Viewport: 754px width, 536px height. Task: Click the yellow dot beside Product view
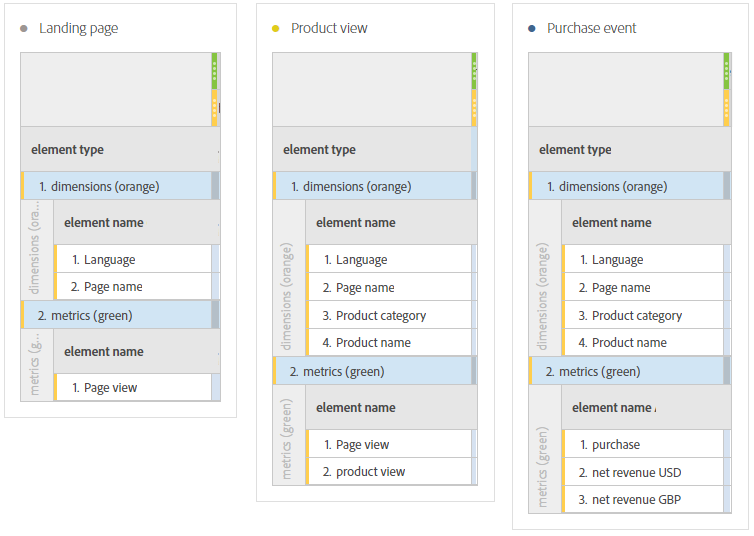276,29
